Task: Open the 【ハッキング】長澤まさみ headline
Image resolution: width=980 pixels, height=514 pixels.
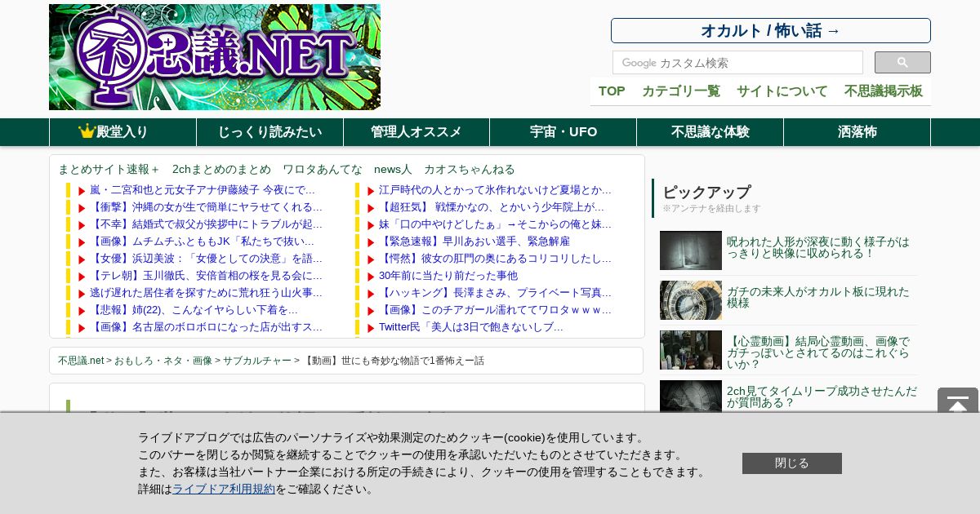Action: pos(495,293)
